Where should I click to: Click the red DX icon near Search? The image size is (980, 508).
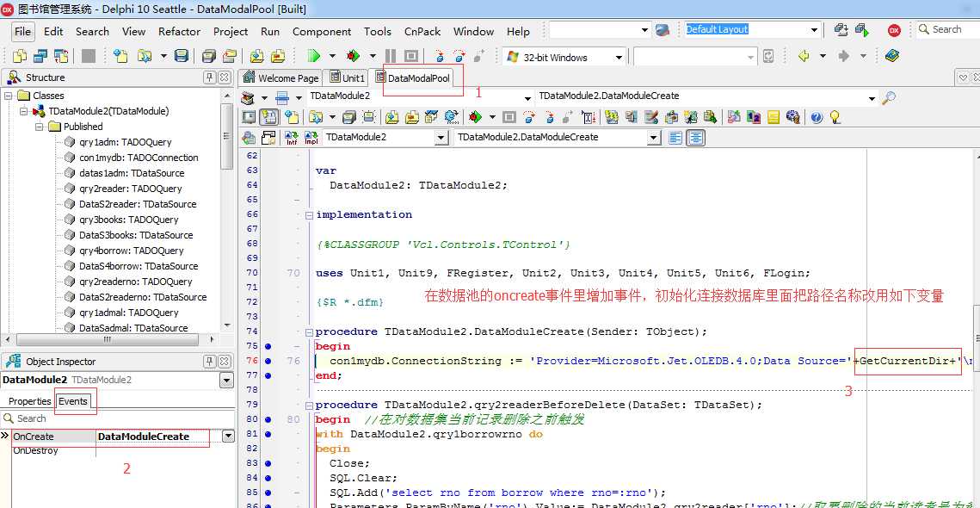tap(894, 30)
